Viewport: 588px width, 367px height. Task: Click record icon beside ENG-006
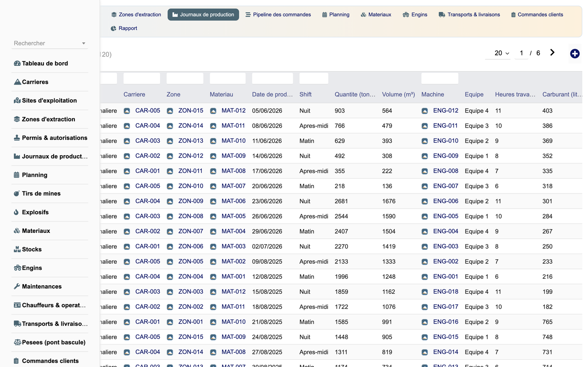click(425, 201)
